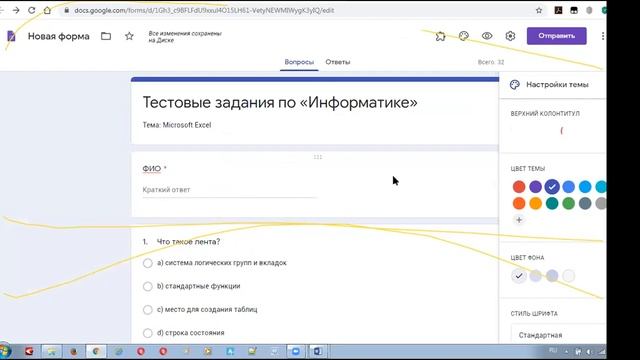Click the Всего: 32 points label
The width and height of the screenshot is (640, 360).
click(x=491, y=62)
